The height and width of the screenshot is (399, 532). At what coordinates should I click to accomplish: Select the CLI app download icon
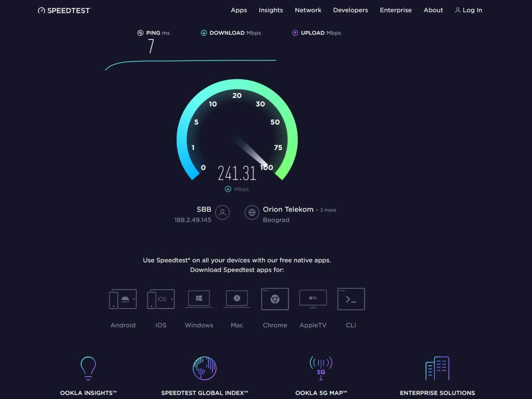point(351,299)
